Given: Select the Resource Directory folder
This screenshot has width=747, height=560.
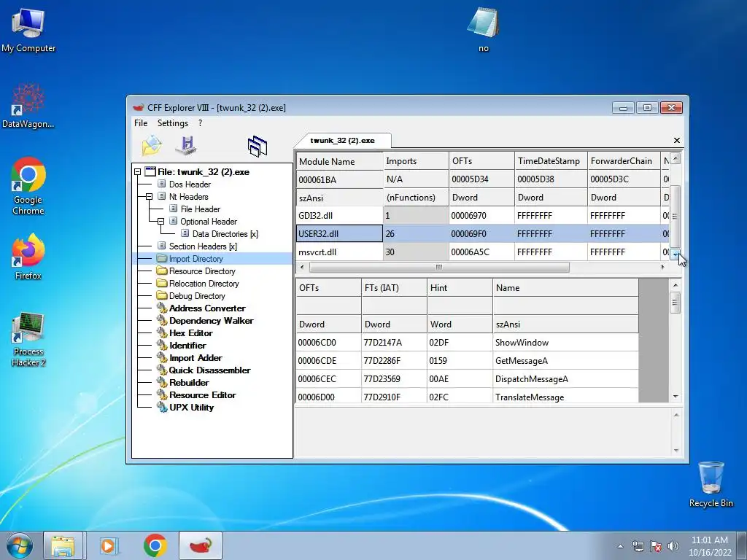Looking at the screenshot, I should coord(202,271).
